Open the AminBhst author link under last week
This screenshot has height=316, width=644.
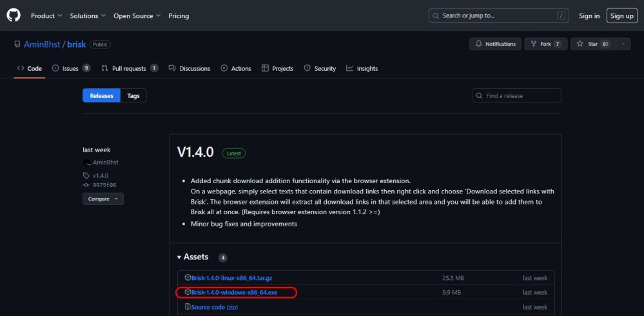click(106, 163)
